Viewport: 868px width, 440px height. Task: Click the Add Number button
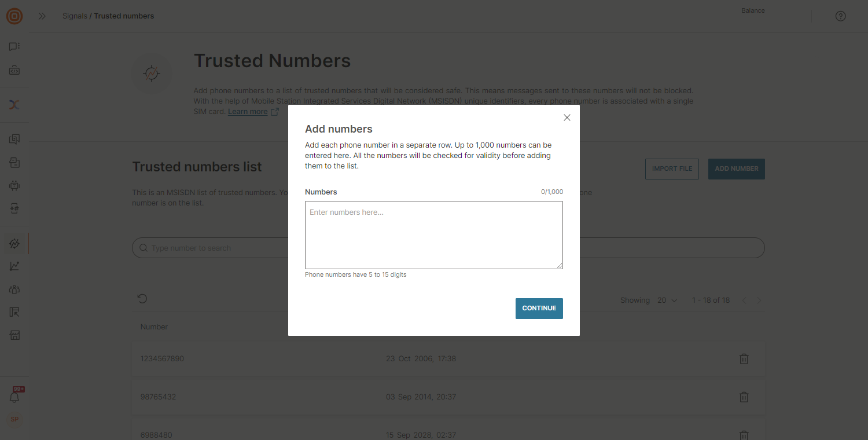point(736,169)
